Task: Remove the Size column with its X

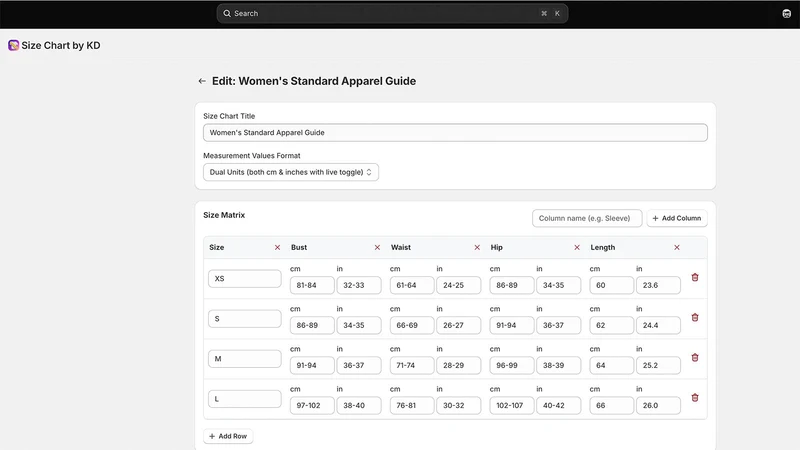Action: [278, 247]
